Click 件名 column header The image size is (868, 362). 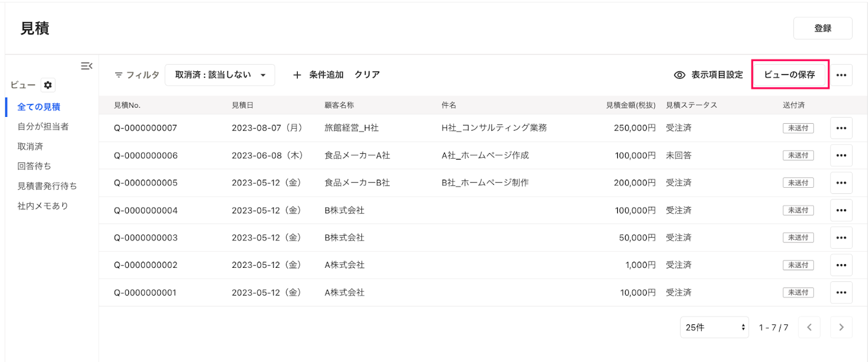coord(449,105)
